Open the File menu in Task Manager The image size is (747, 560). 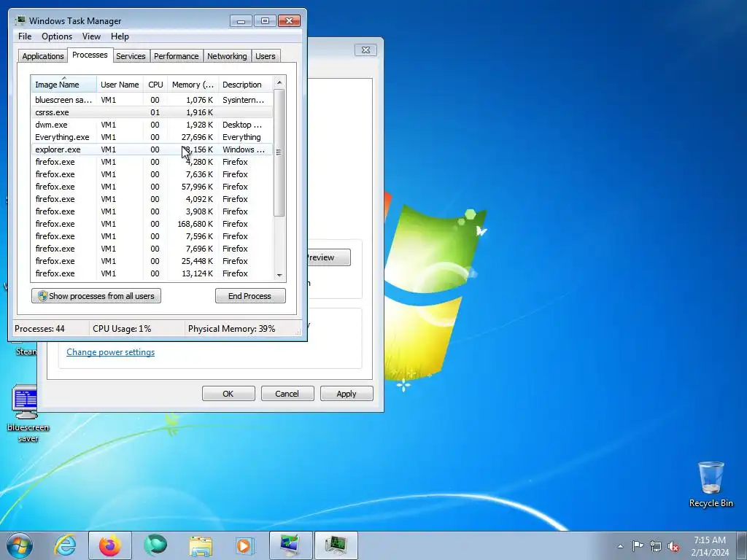[25, 36]
